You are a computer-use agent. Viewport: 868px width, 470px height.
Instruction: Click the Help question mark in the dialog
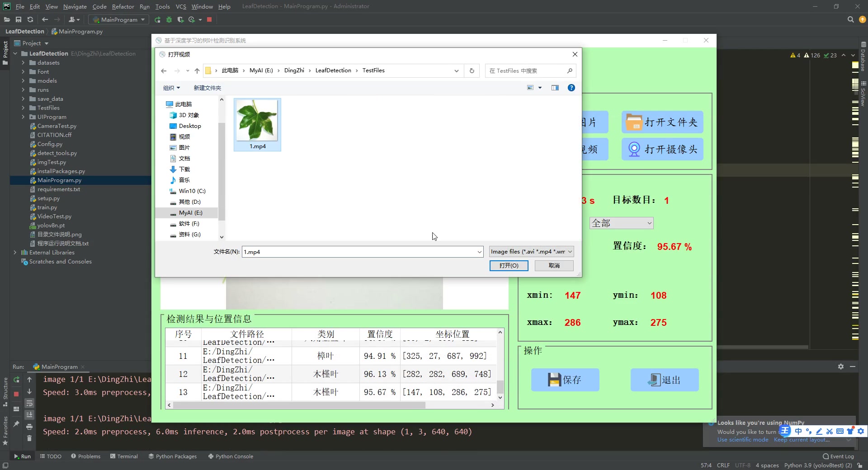[571, 88]
